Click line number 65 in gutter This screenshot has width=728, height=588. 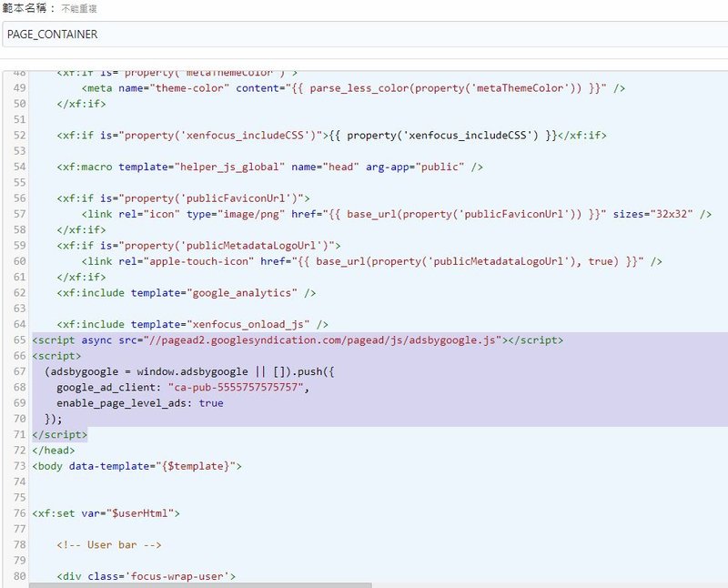pos(19,340)
